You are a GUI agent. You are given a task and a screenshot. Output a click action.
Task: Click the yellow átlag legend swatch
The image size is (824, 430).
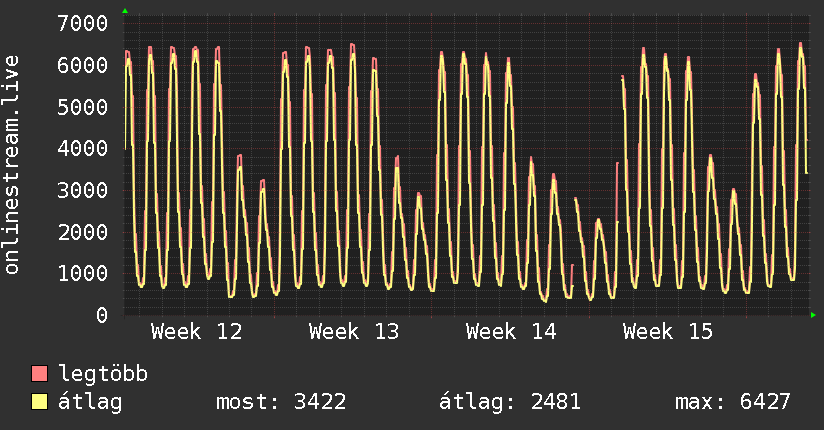point(39,402)
